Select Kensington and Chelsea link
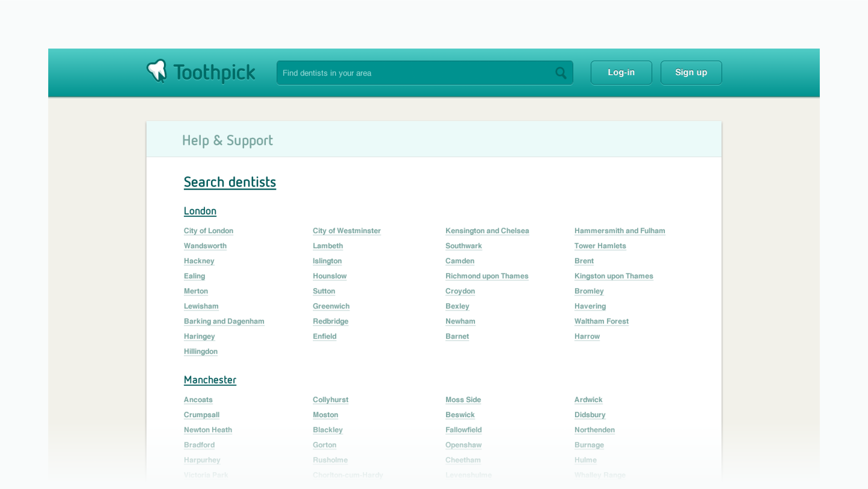This screenshot has height=489, width=868. point(487,231)
